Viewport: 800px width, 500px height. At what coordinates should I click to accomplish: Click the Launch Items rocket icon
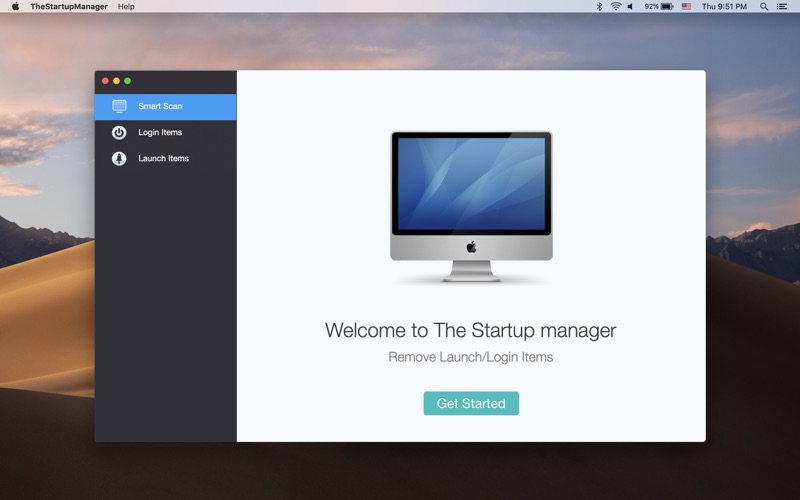pyautogui.click(x=119, y=159)
